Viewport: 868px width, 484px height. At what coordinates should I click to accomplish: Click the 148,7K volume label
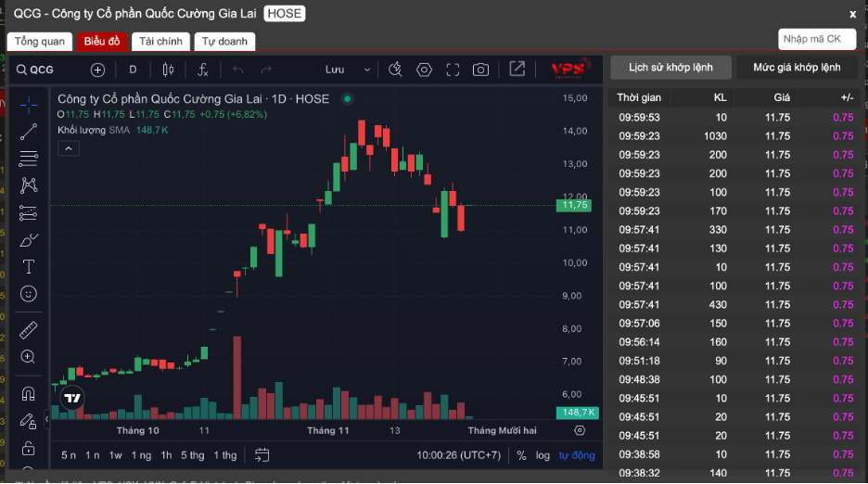pyautogui.click(x=578, y=413)
